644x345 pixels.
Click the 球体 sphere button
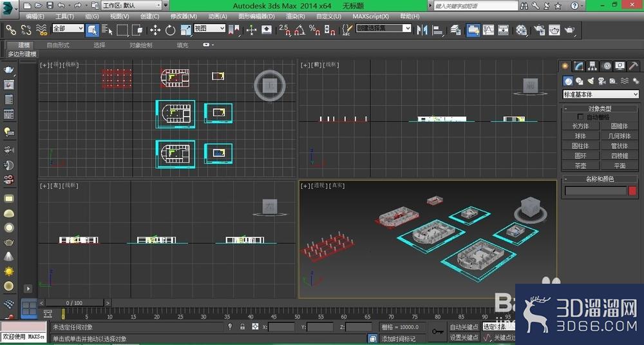pos(580,136)
